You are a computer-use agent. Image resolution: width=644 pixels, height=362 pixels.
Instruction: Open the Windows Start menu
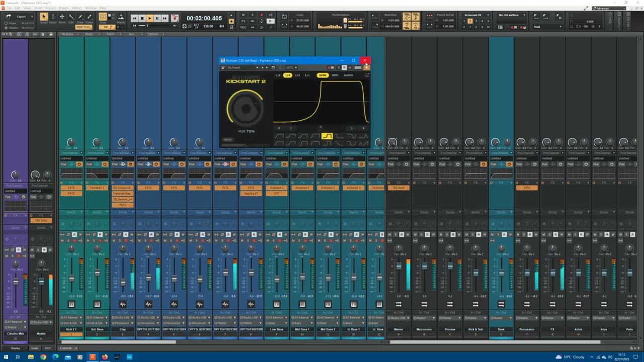click(x=6, y=357)
